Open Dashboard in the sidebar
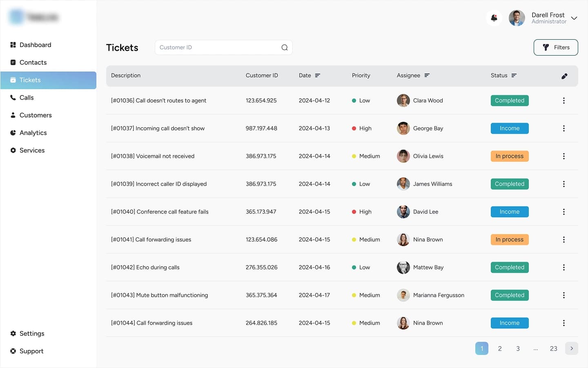This screenshot has width=588, height=368. pos(35,45)
